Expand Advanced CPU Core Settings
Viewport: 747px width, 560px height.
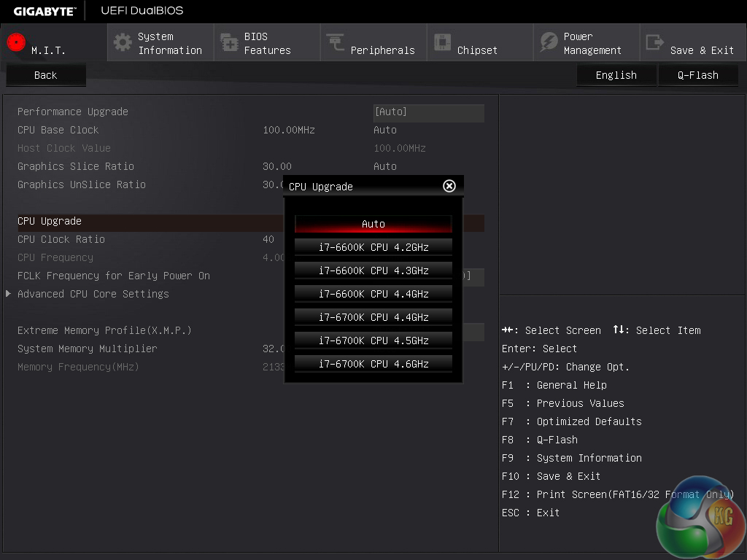click(x=93, y=294)
